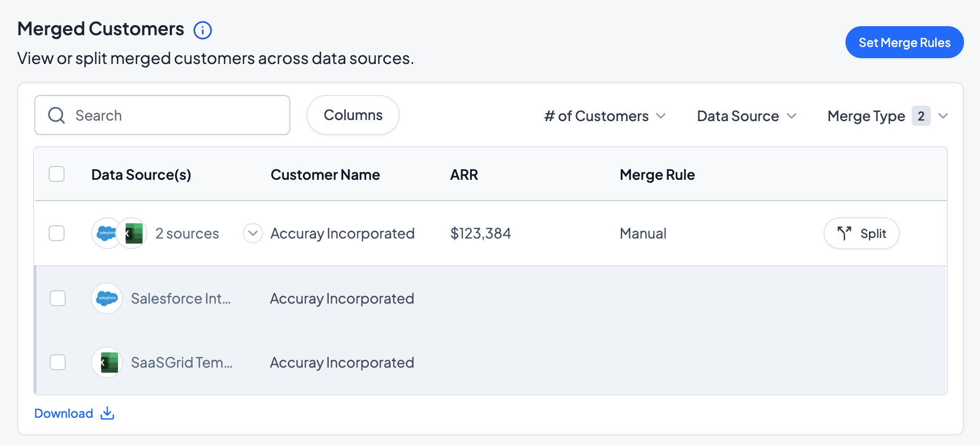
Task: Open the Columns button
Action: pos(353,115)
